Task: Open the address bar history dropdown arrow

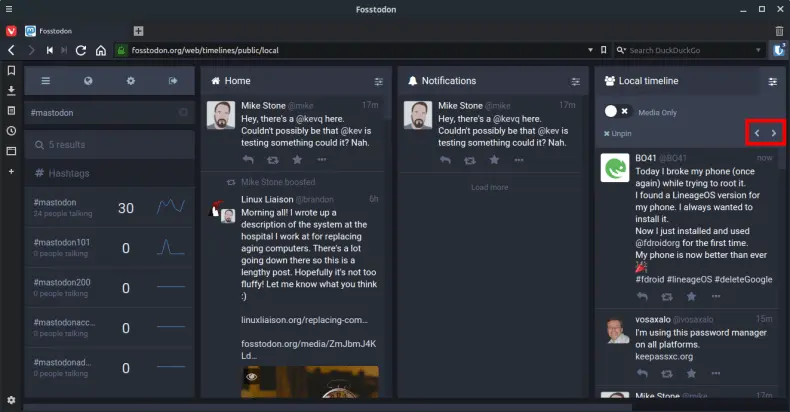Action: tap(601, 50)
